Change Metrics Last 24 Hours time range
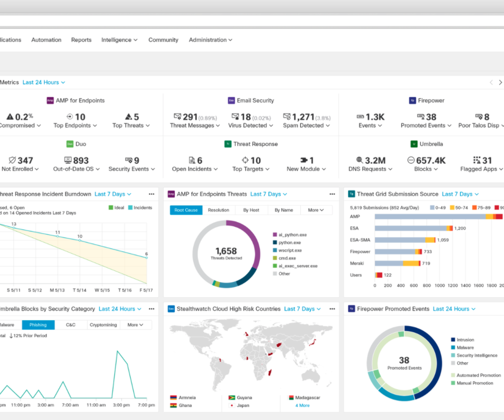The width and height of the screenshot is (504, 420). pos(44,82)
